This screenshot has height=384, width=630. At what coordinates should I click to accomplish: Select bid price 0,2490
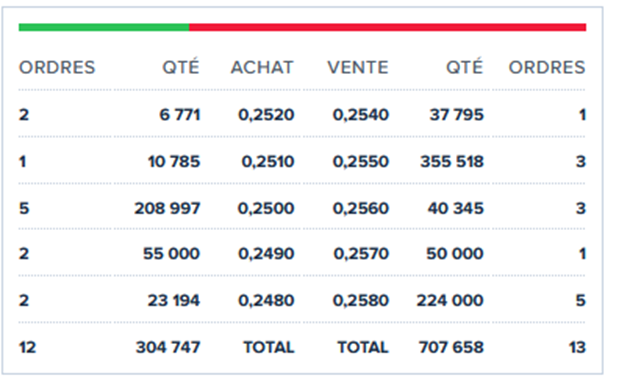[x=266, y=254]
